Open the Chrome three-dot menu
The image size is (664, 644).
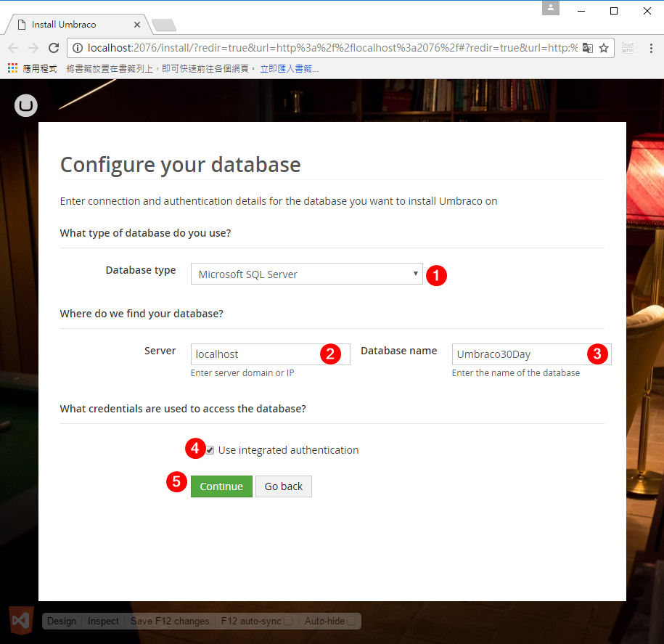click(651, 48)
